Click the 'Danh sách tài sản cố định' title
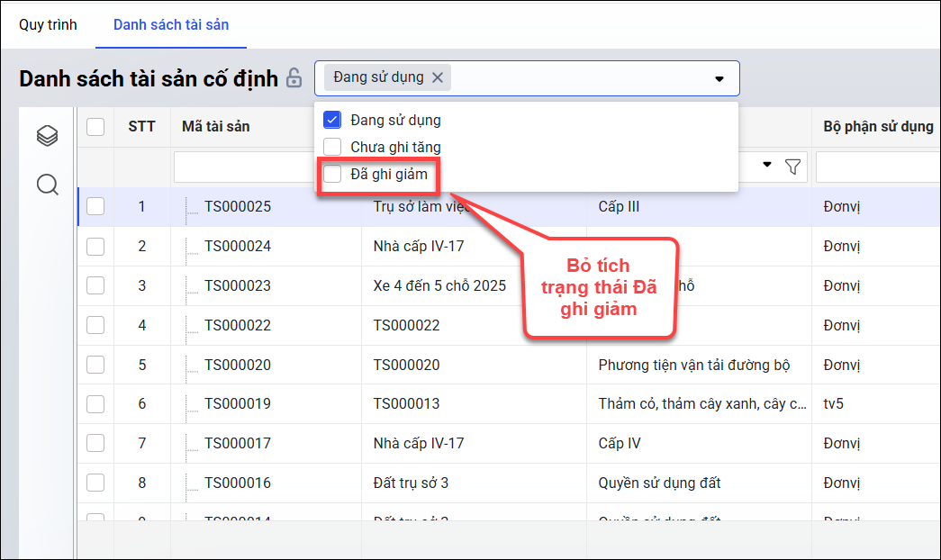 coord(149,78)
